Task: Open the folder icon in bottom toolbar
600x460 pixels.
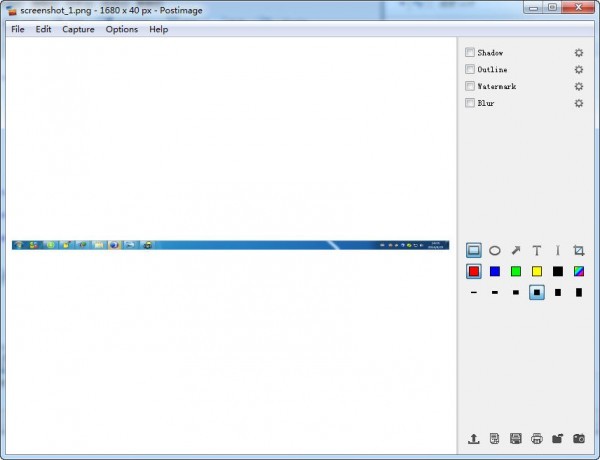Action: [x=558, y=439]
